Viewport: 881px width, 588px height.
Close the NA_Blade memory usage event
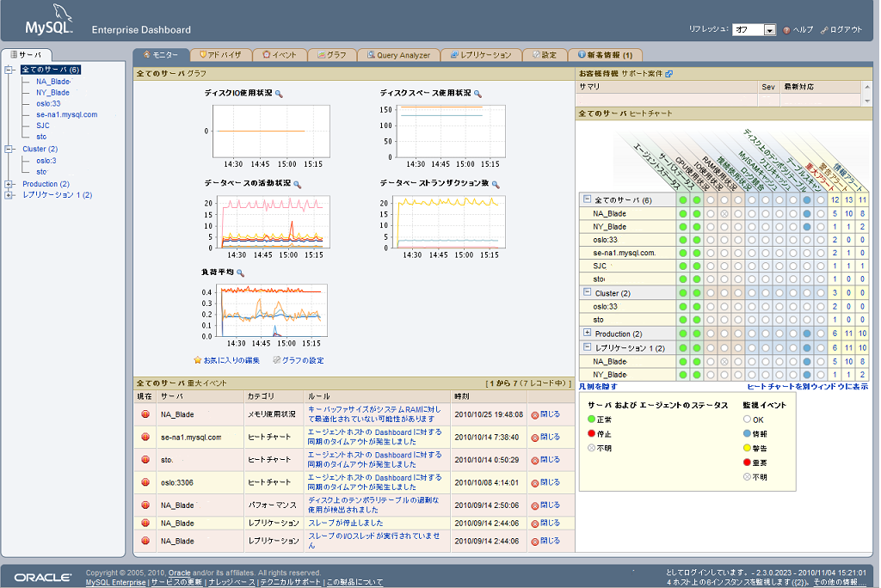(x=545, y=414)
